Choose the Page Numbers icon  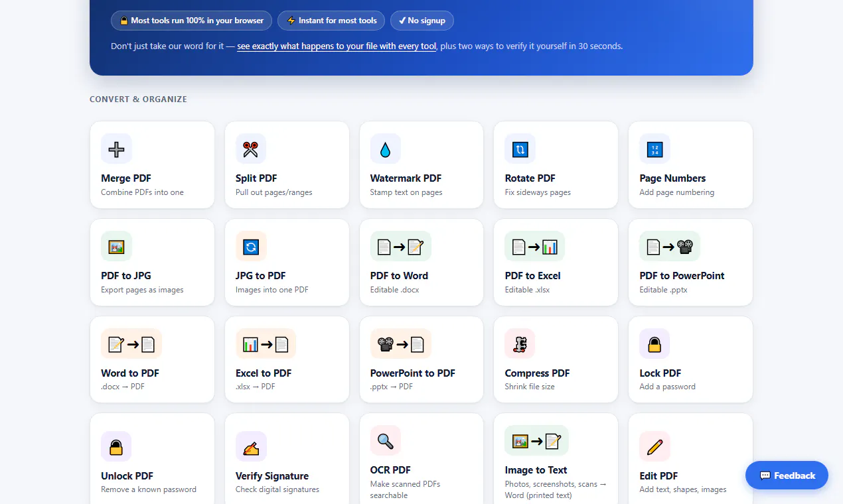(655, 149)
